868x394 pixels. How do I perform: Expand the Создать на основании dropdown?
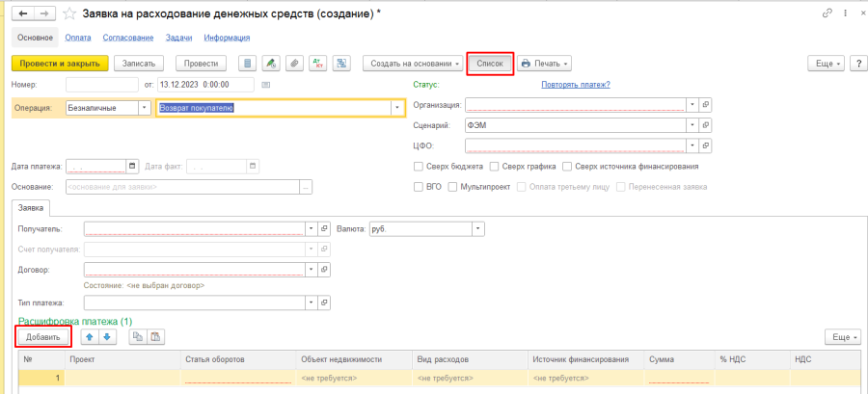(411, 64)
